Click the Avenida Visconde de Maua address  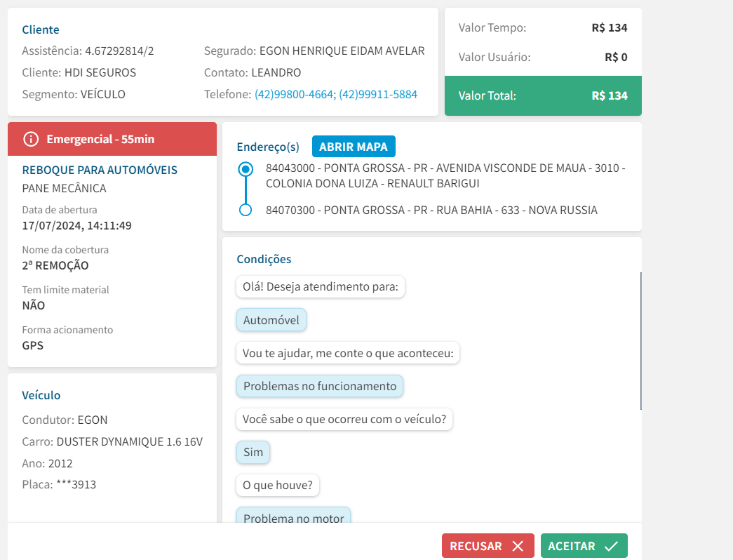[445, 176]
